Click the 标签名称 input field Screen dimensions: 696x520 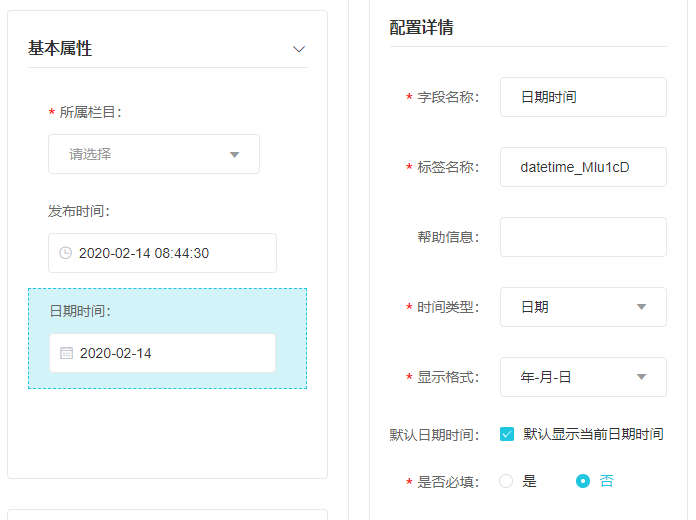[x=583, y=167]
